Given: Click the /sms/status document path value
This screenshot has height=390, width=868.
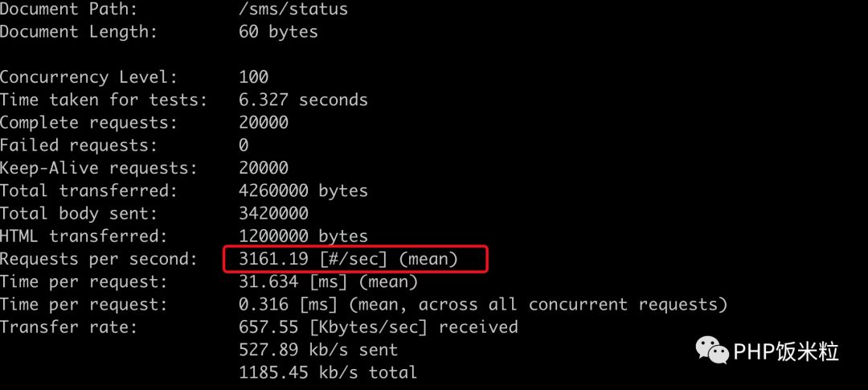Looking at the screenshot, I should 293,10.
